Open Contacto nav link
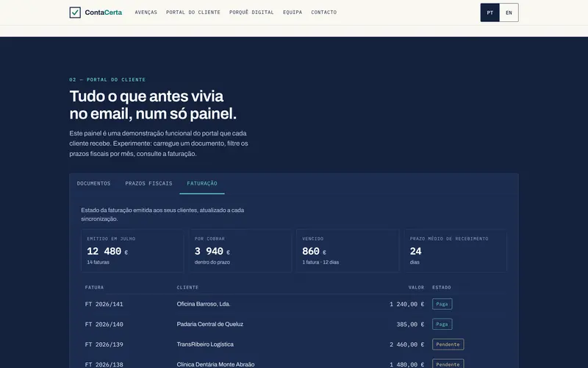Viewport: 588px width, 368px height. click(323, 13)
